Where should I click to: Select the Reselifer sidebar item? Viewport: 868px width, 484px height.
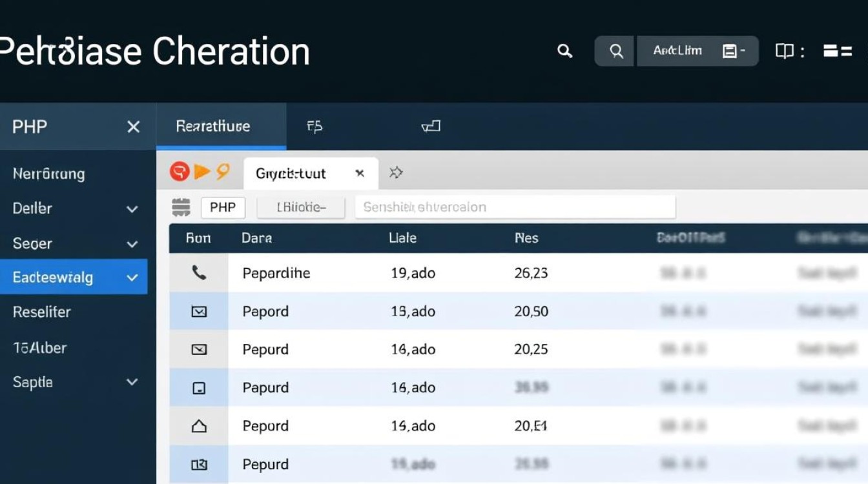pyautogui.click(x=42, y=312)
